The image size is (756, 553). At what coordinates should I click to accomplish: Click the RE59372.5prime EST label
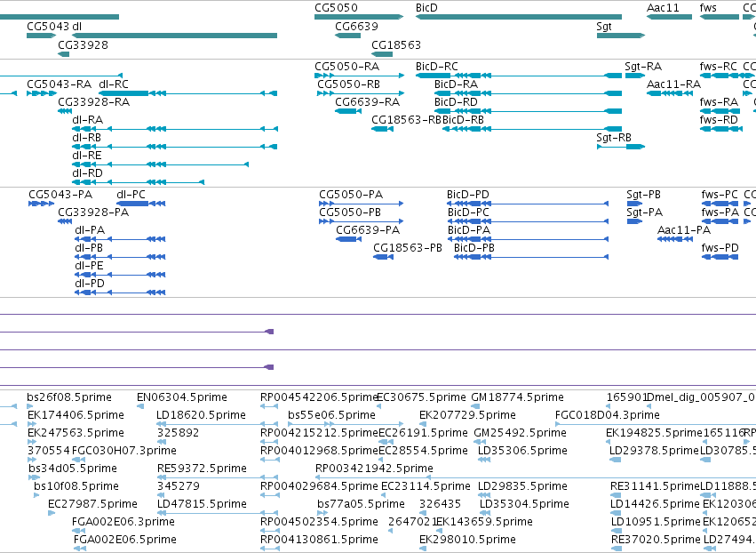point(202,469)
